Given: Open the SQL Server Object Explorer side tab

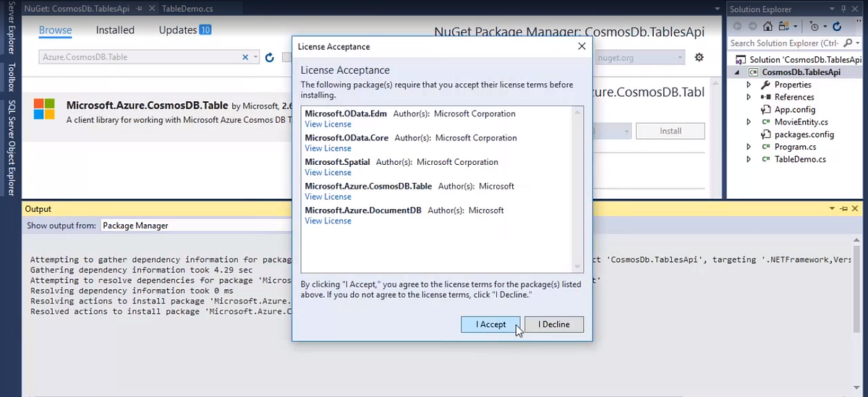Looking at the screenshot, I should pos(11,148).
